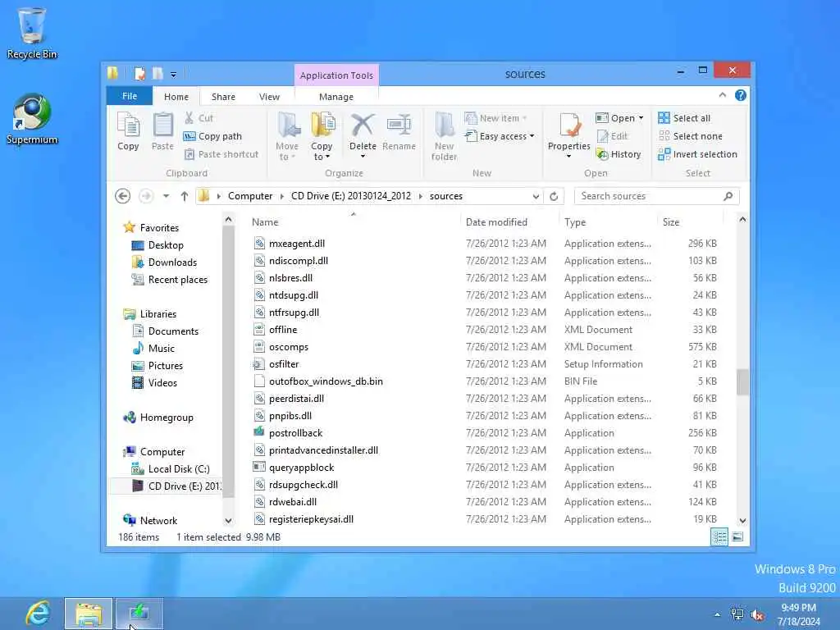Open Internet Explorer from taskbar
840x630 pixels.
point(38,614)
